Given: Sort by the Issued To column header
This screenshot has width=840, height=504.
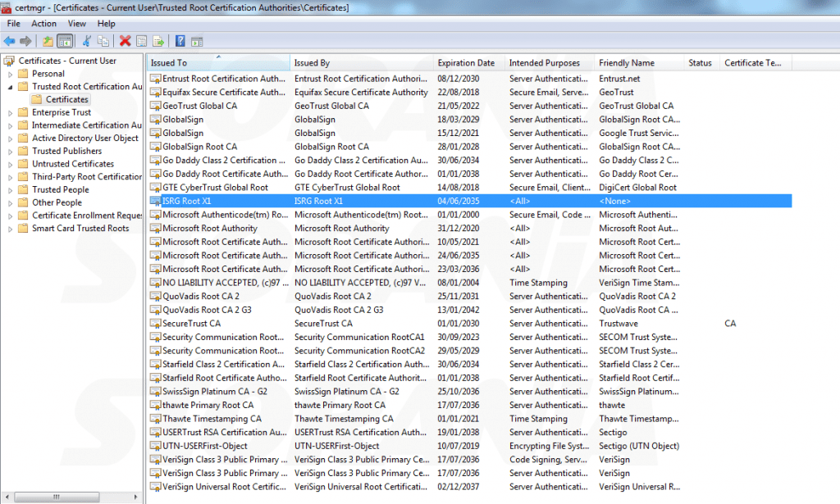Looking at the screenshot, I should coord(218,62).
